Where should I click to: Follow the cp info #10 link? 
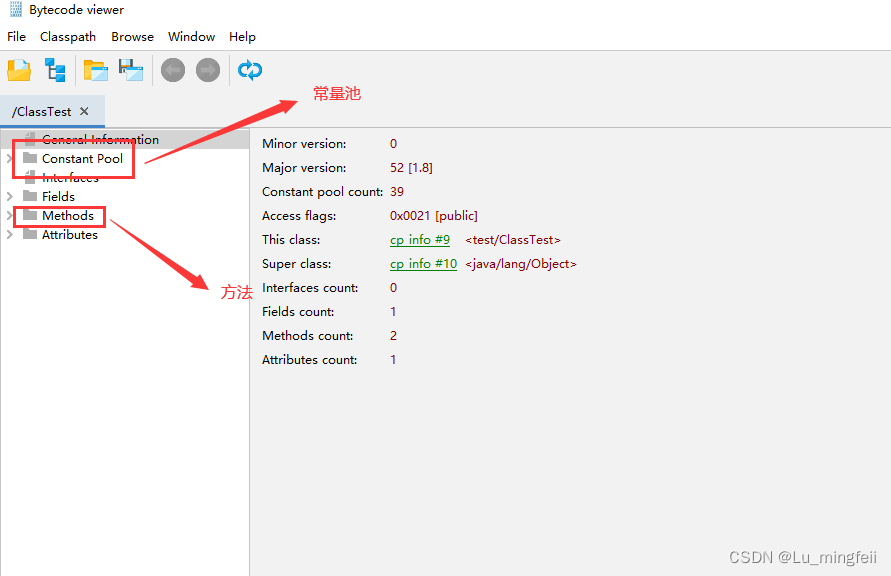pyautogui.click(x=422, y=263)
